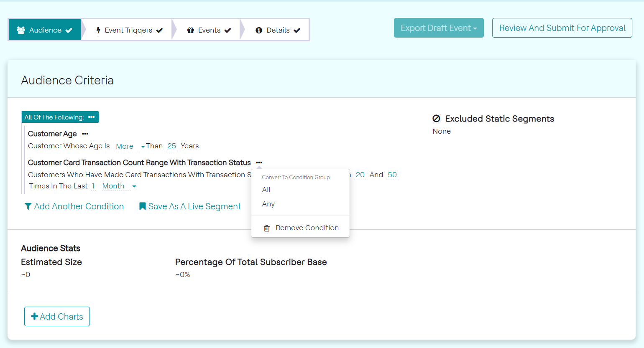Click the filter icon for Add Another Condition
Viewport: 644px width, 348px height.
(x=28, y=206)
